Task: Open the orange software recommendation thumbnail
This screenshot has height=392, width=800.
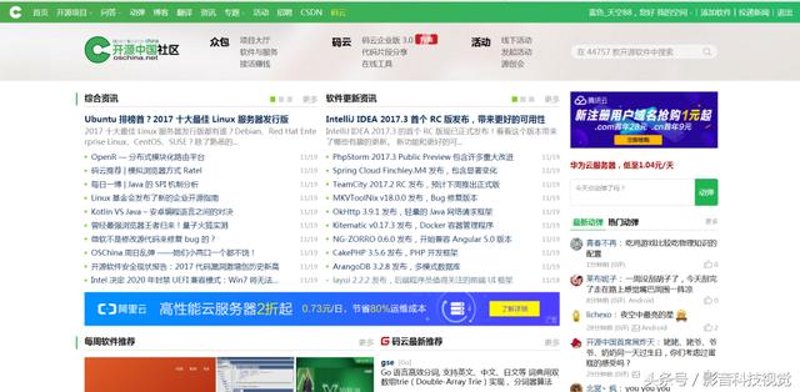Action: pos(150,375)
